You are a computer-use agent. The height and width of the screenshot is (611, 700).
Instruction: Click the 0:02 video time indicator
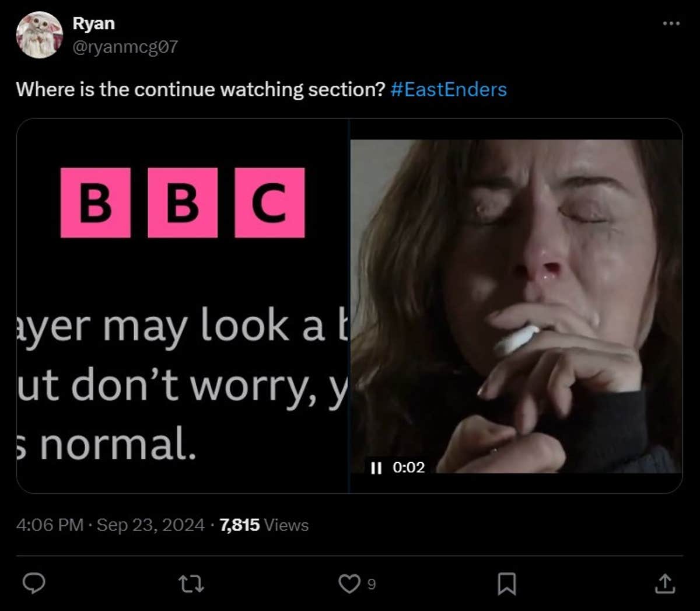click(408, 467)
